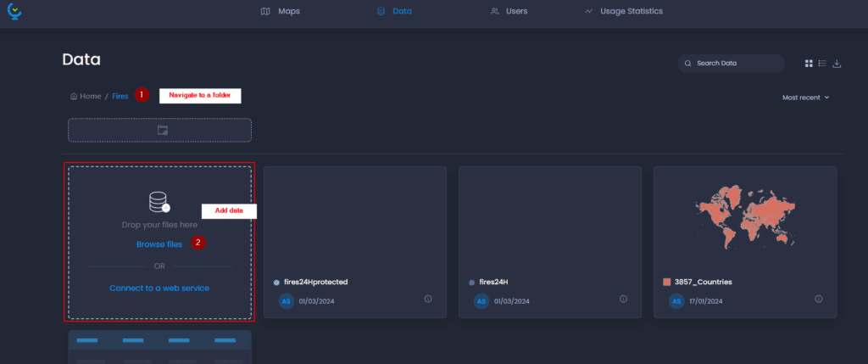Click the Fires breadcrumb
868x364 pixels.
pyautogui.click(x=120, y=97)
